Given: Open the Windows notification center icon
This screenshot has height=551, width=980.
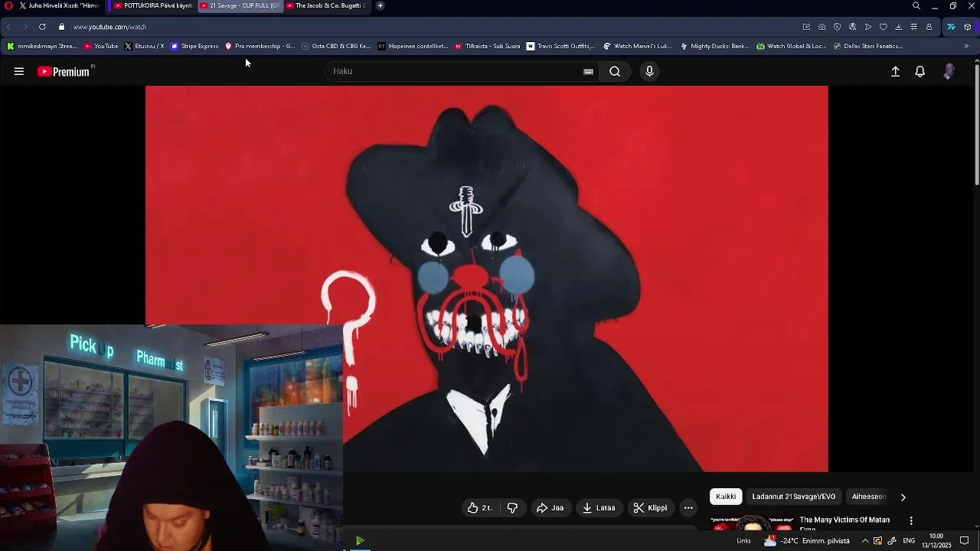Looking at the screenshot, I should coord(965,541).
